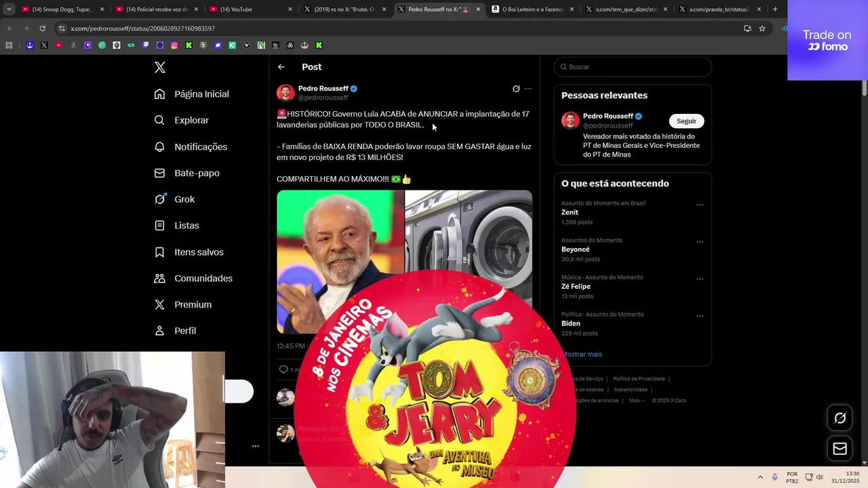Bookmark this page with star icon
Screen dimensions: 868x488
762,28
